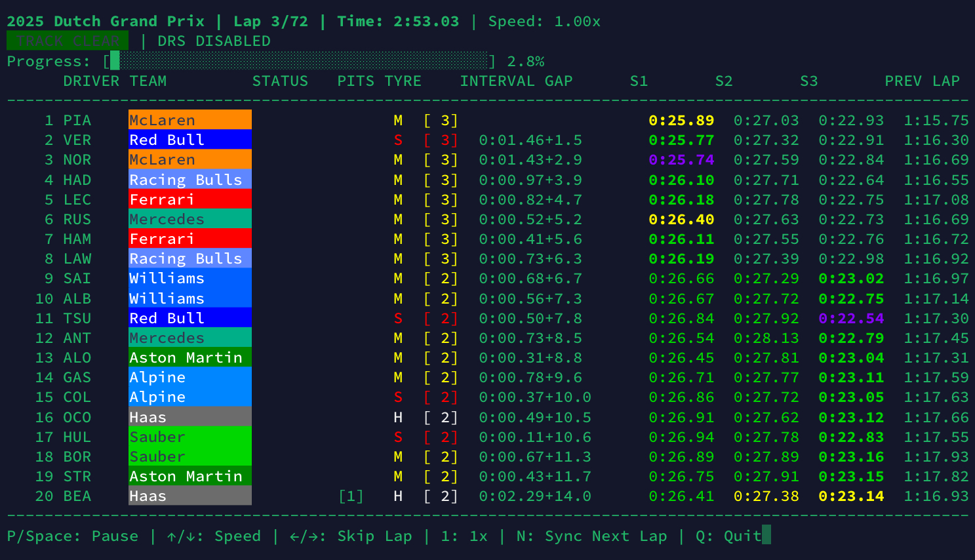The image size is (975, 560).
Task: Click the Speed: 1.00x indicator
Action: click(x=544, y=21)
